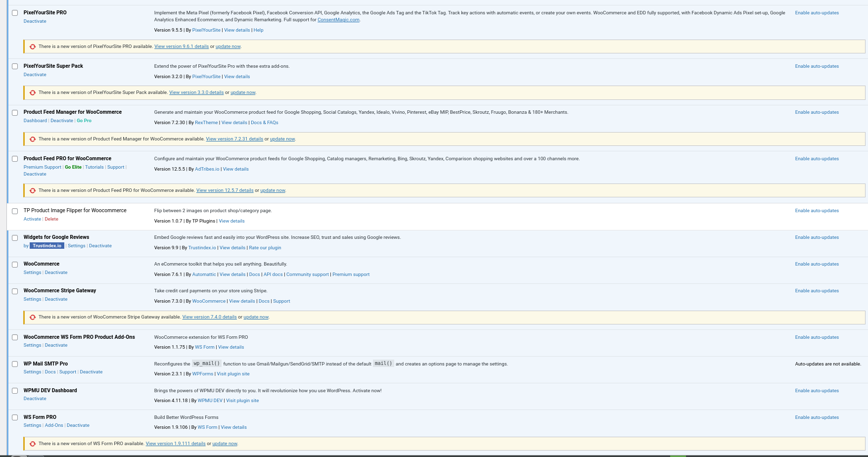Open ConsentMagic.com link in PixelYourSite description
Screen dimensions: 868x457
click(338, 20)
